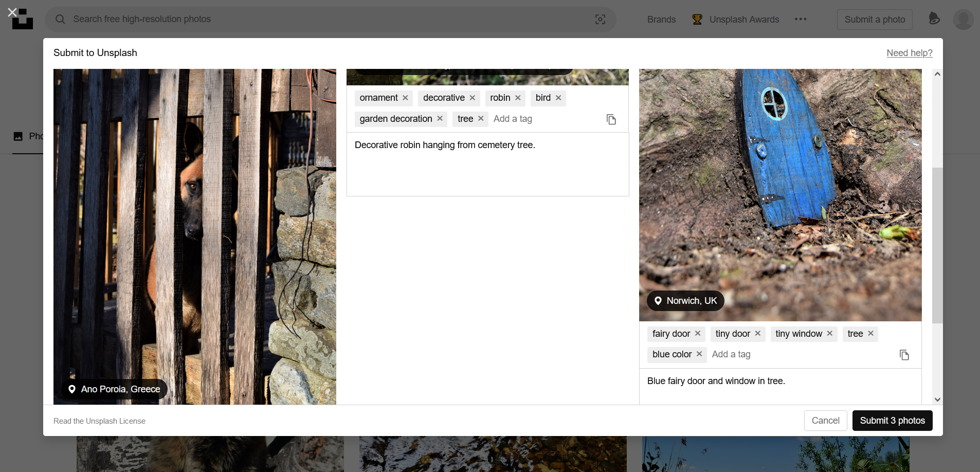Image resolution: width=980 pixels, height=472 pixels.
Task: Click the search magnifier icon
Action: point(60,19)
